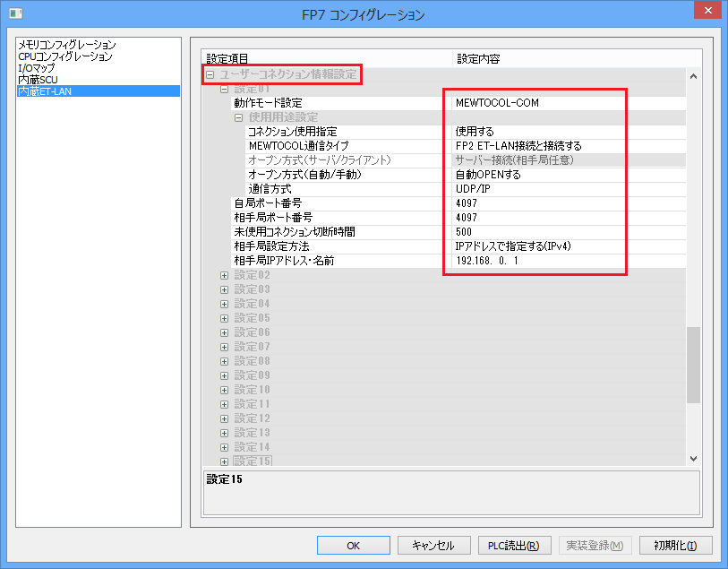Expand the 設定02 node
The image size is (728, 569).
tap(223, 275)
